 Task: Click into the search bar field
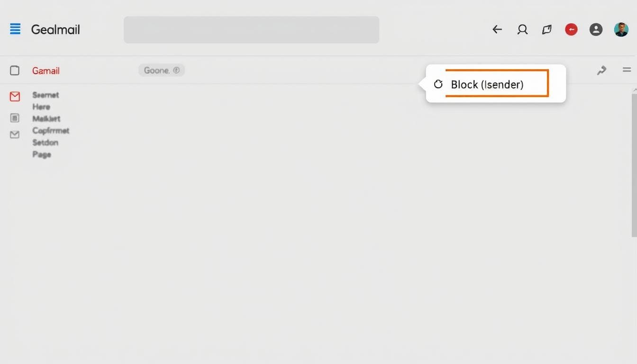coord(251,30)
